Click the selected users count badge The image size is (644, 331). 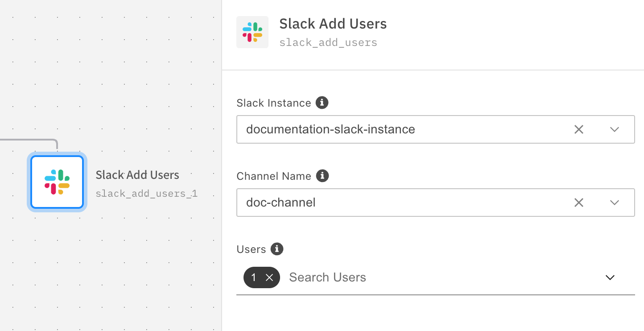(254, 277)
